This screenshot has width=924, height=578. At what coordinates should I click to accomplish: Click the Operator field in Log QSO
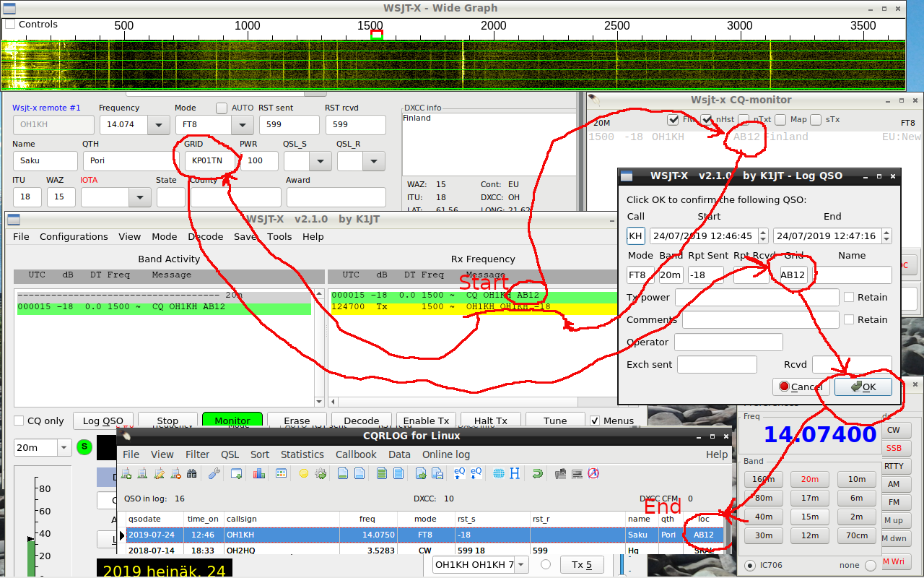pyautogui.click(x=728, y=342)
